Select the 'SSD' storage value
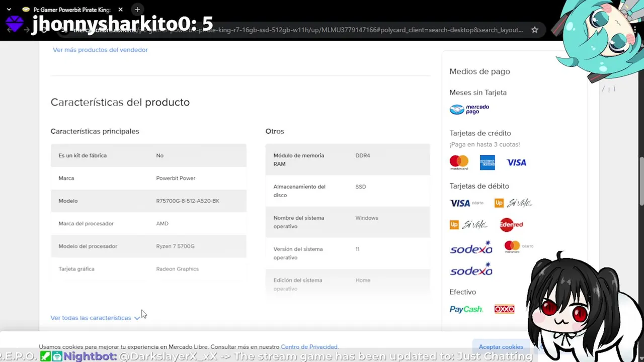This screenshot has width=644, height=362. point(360,187)
